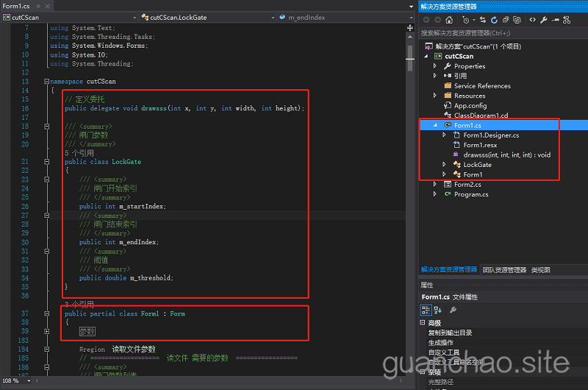Collapse the 读取文件参数 region toggle
The height and width of the screenshot is (390, 588).
click(x=46, y=349)
